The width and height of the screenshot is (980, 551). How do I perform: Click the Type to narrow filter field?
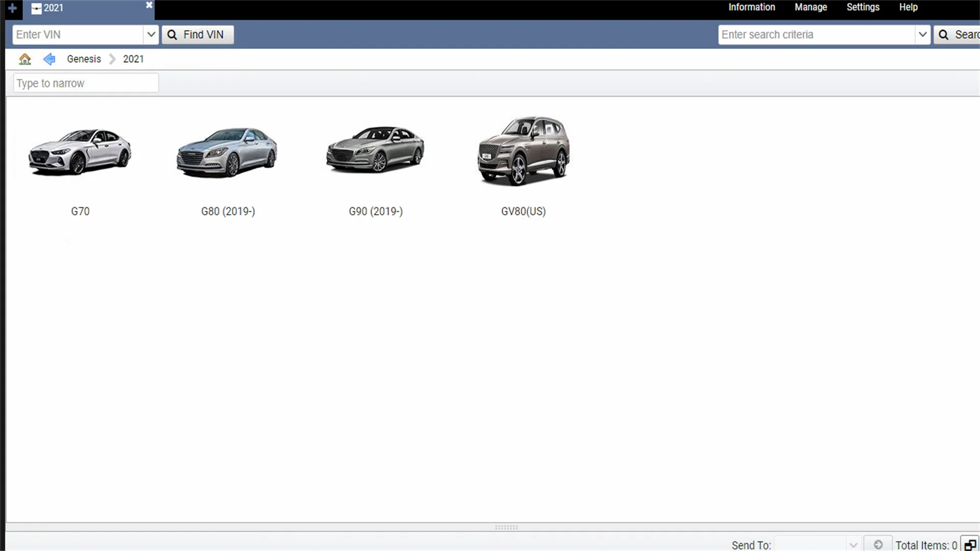pyautogui.click(x=86, y=83)
